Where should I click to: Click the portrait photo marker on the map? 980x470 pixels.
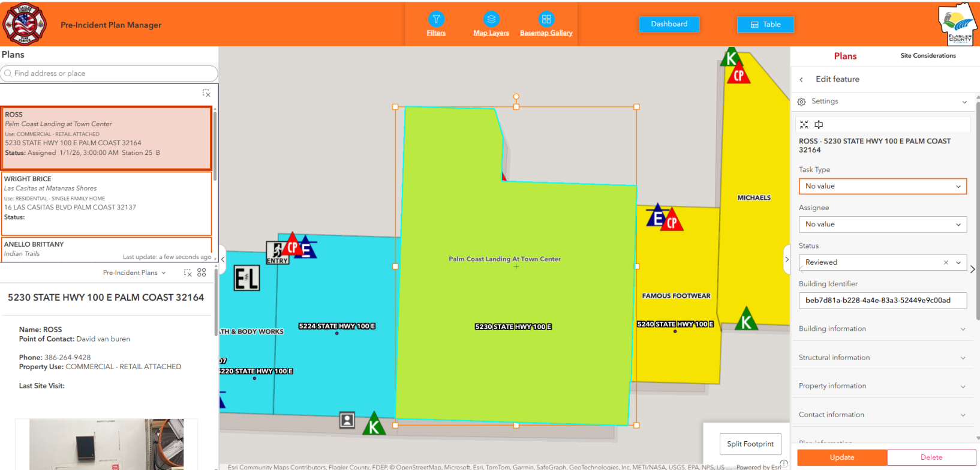click(347, 420)
